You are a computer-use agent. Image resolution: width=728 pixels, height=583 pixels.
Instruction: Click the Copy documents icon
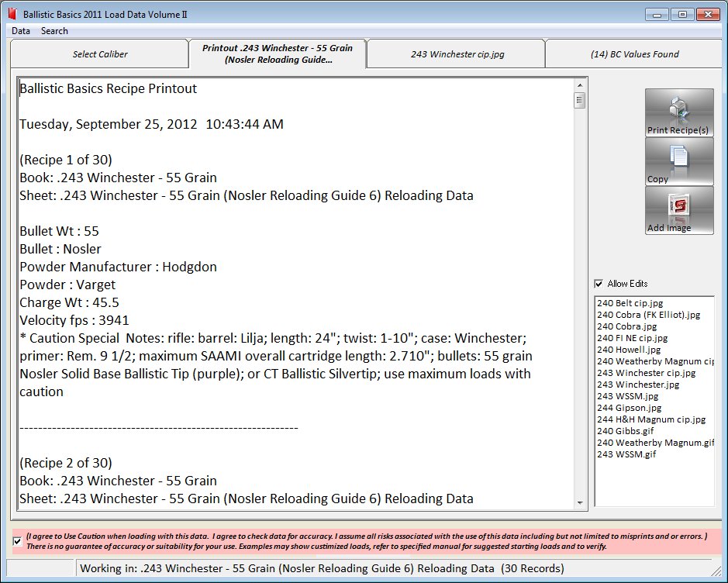[678, 161]
